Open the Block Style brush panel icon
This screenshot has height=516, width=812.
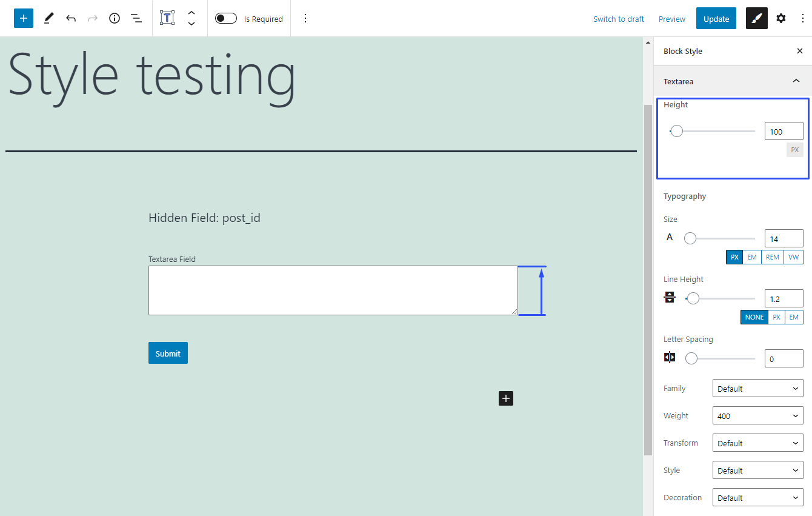[x=756, y=18]
